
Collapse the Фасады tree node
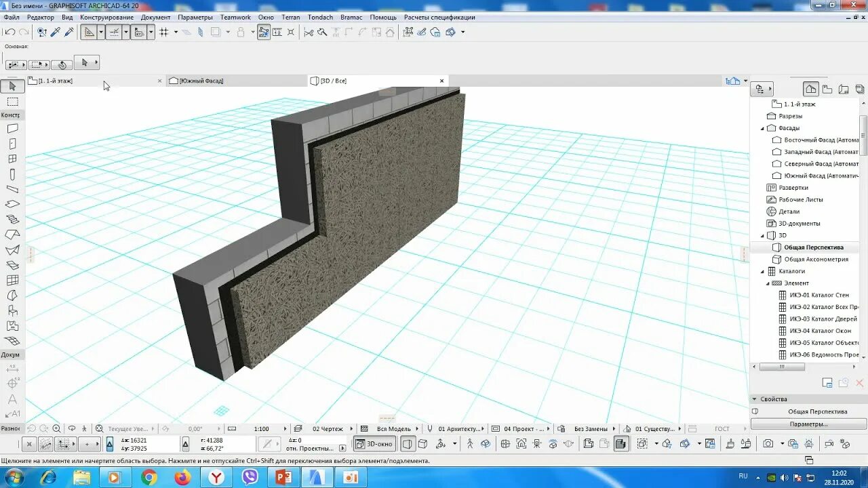(x=762, y=128)
